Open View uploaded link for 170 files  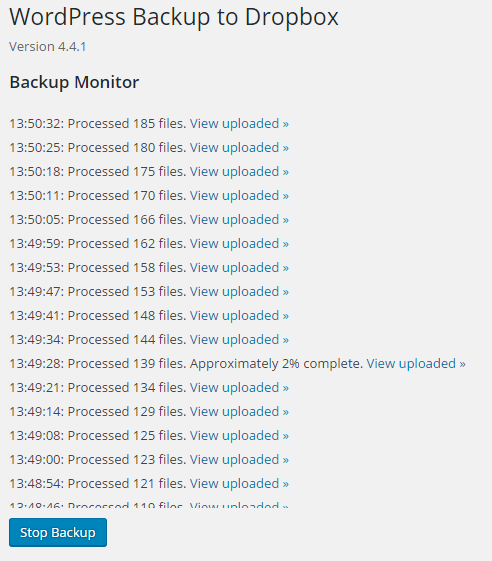click(x=239, y=196)
